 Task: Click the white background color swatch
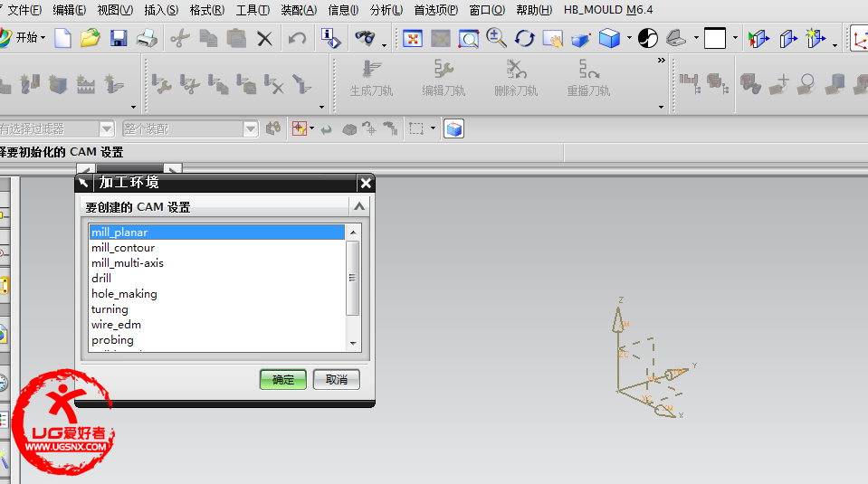pos(715,38)
